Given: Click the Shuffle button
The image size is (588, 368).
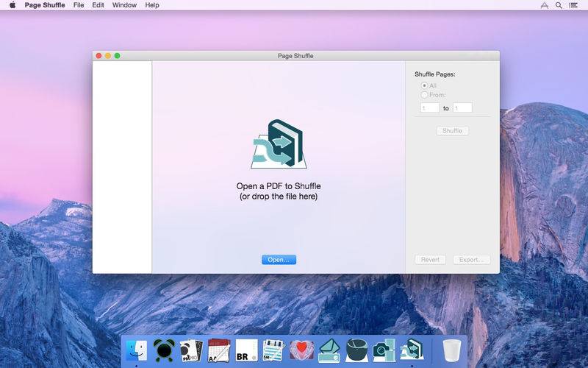Looking at the screenshot, I should [x=452, y=131].
